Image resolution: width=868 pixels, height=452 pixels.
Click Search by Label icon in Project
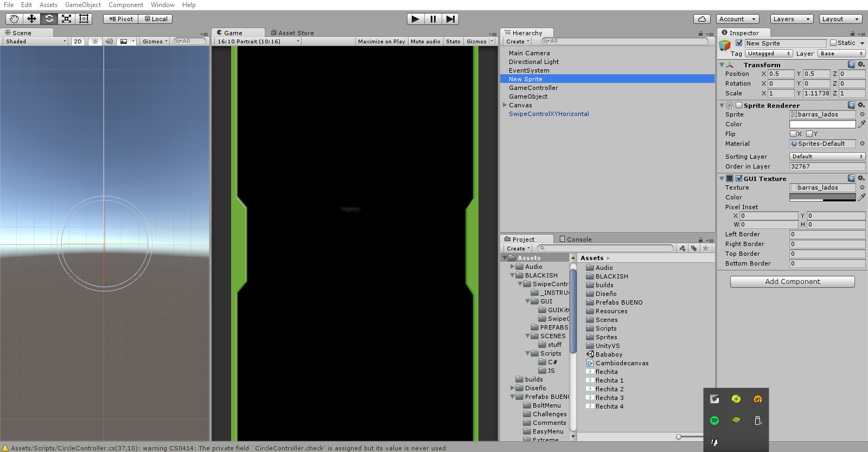click(x=694, y=248)
